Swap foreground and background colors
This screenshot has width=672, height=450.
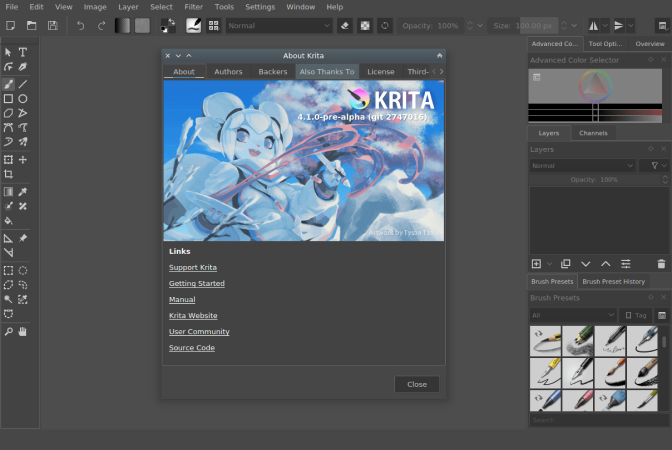tap(171, 21)
